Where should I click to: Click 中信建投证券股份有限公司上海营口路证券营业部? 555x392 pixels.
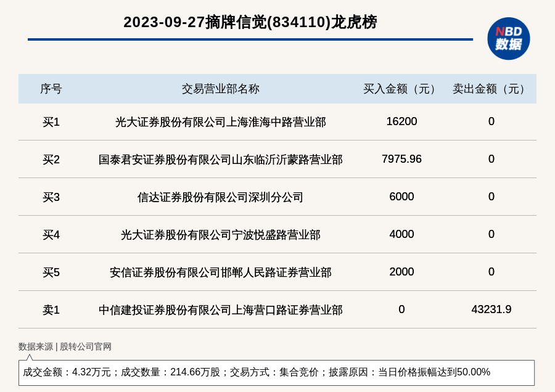click(221, 310)
